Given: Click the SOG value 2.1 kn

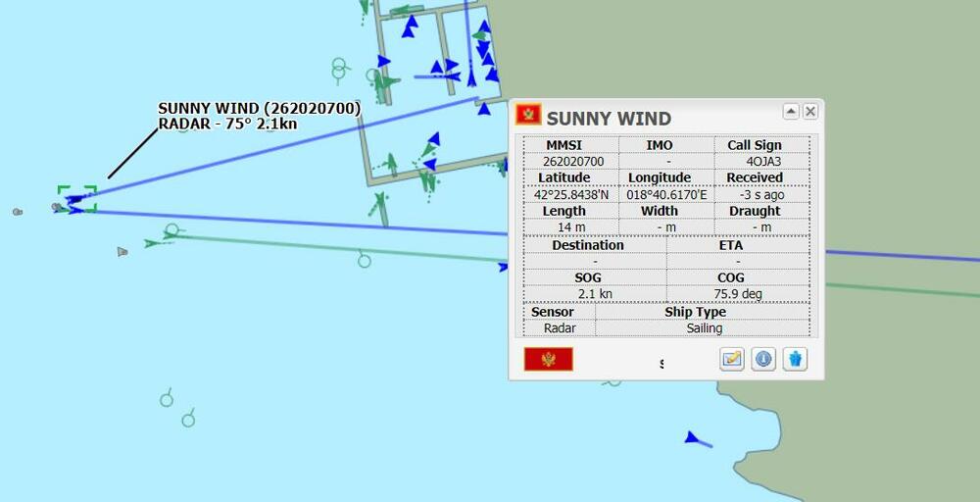Looking at the screenshot, I should pyautogui.click(x=595, y=294).
